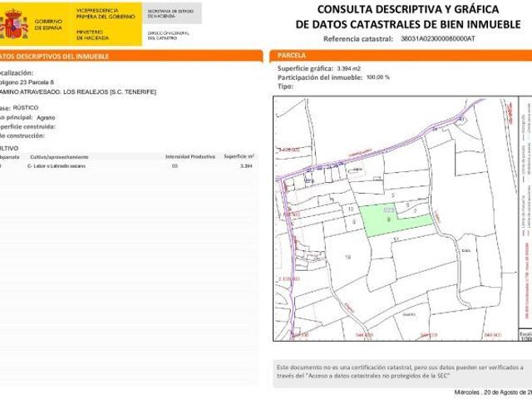
Task: Click the 'Superficie construida:' label
Action: pos(27,126)
